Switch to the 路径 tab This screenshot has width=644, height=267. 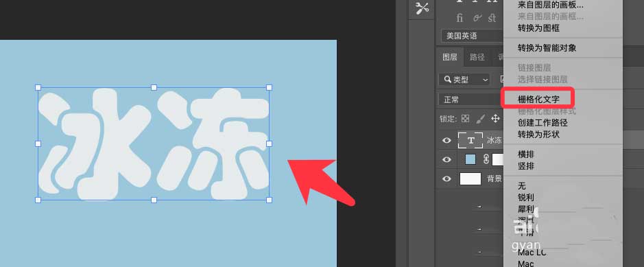click(x=477, y=57)
